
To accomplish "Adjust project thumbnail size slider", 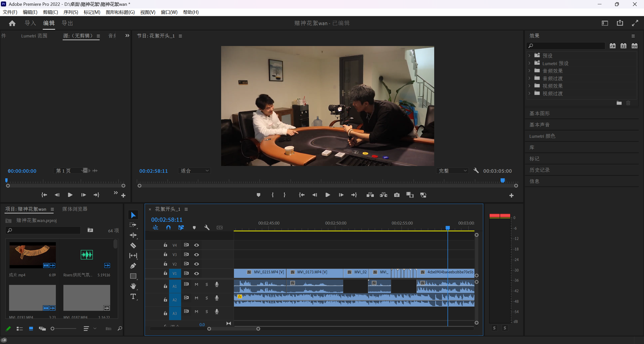I will click(x=63, y=329).
